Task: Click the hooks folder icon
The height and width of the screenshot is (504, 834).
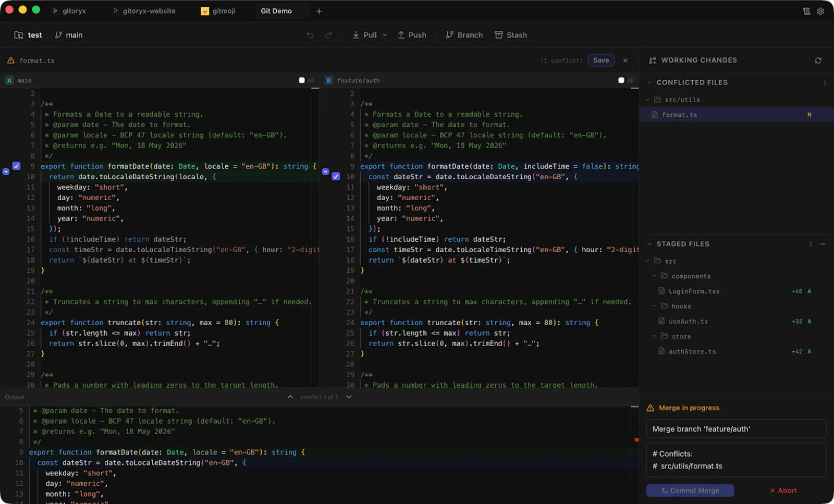Action: (665, 306)
